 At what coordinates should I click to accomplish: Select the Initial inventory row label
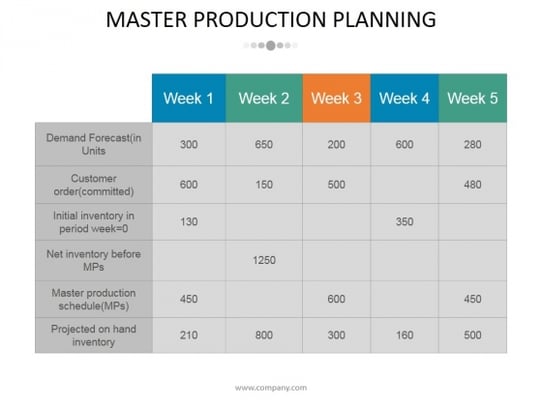pyautogui.click(x=94, y=222)
